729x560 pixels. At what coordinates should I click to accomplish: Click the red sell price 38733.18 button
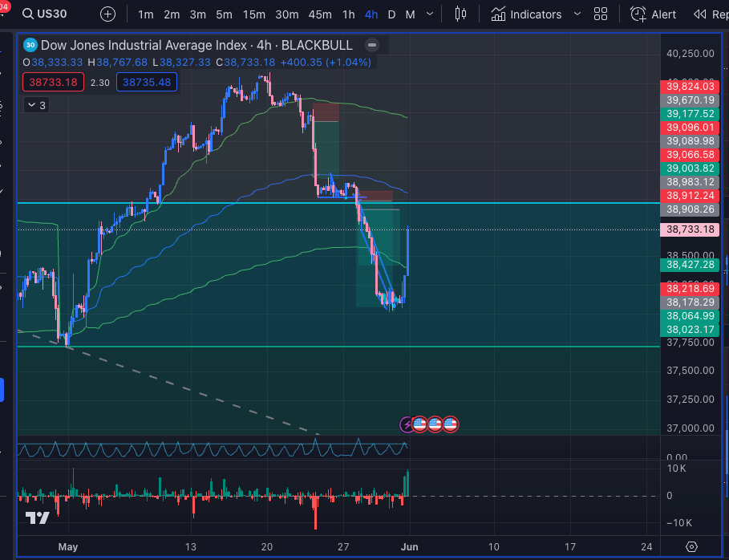[53, 82]
